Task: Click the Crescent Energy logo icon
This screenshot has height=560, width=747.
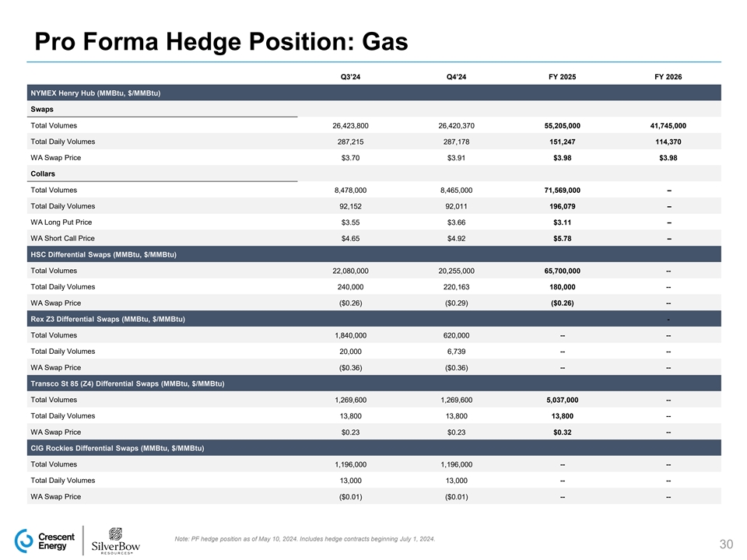Action: (x=26, y=541)
